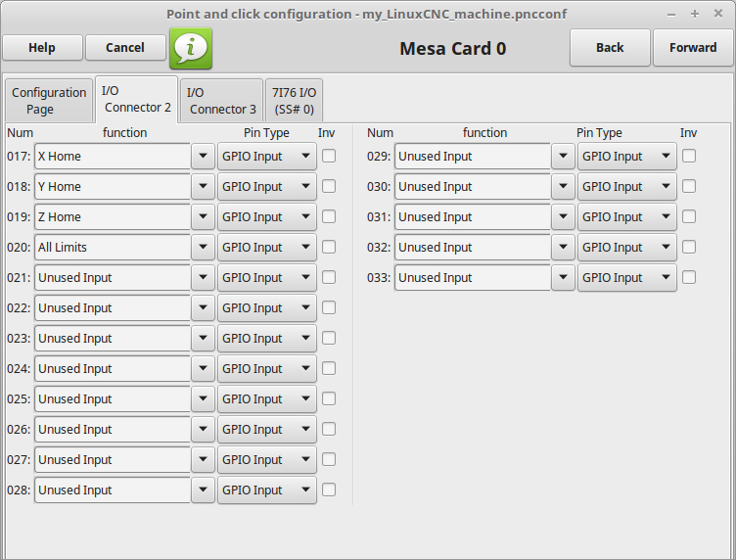Viewport: 736px width, 560px height.
Task: Toggle Inv checkbox for pin 021
Action: (x=329, y=277)
